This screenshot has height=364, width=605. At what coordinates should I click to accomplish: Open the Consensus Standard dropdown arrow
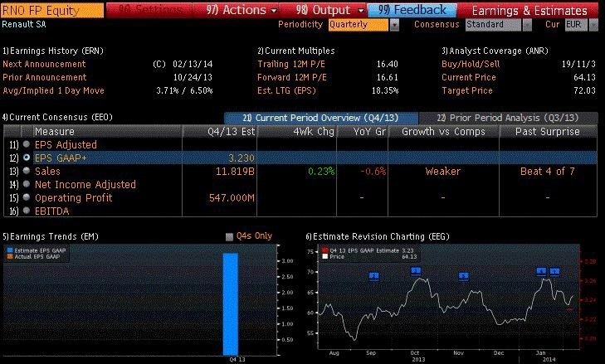[527, 25]
